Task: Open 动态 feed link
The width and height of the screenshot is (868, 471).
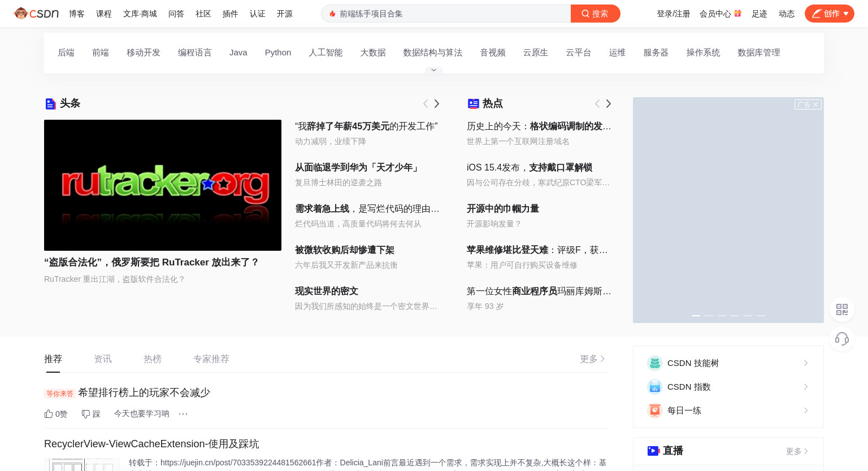Action: (x=786, y=14)
